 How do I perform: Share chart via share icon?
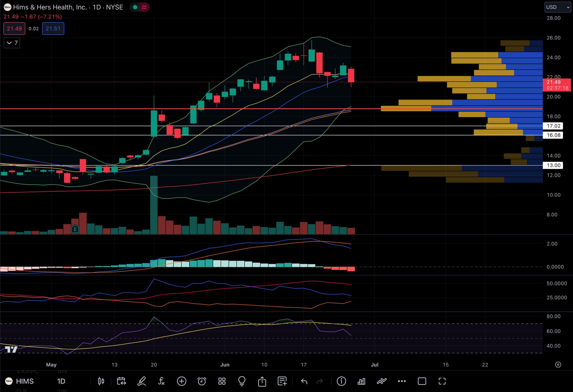coord(262,381)
